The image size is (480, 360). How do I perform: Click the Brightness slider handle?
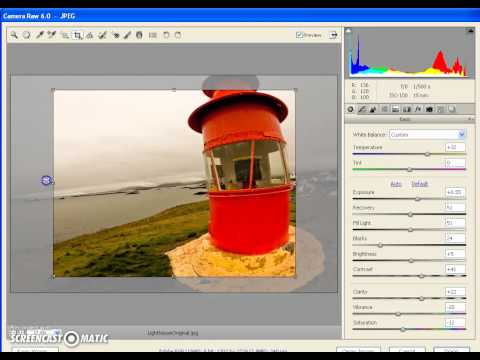point(411,261)
